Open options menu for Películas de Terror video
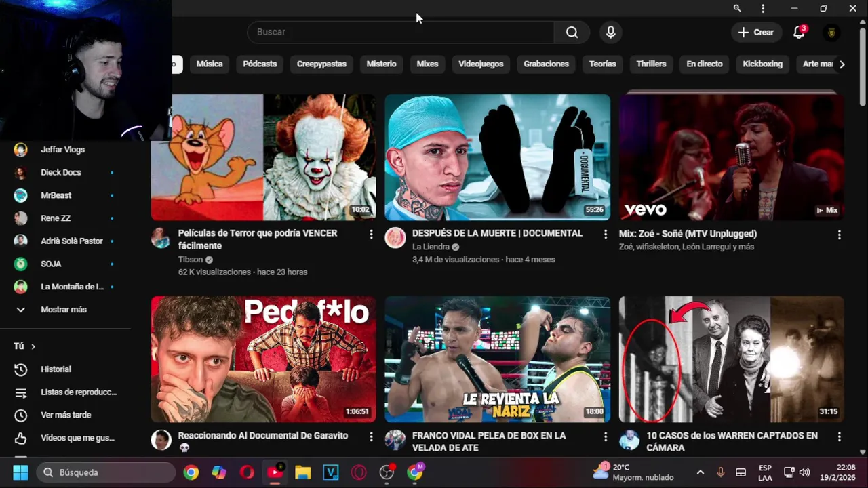868x488 pixels. point(371,234)
